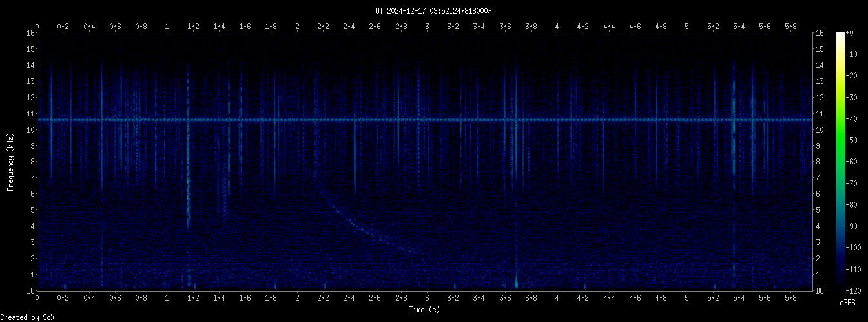Screen dimensions: 868x322
Task: Click the 2 tick label on bottom time axis
Action: (297, 298)
